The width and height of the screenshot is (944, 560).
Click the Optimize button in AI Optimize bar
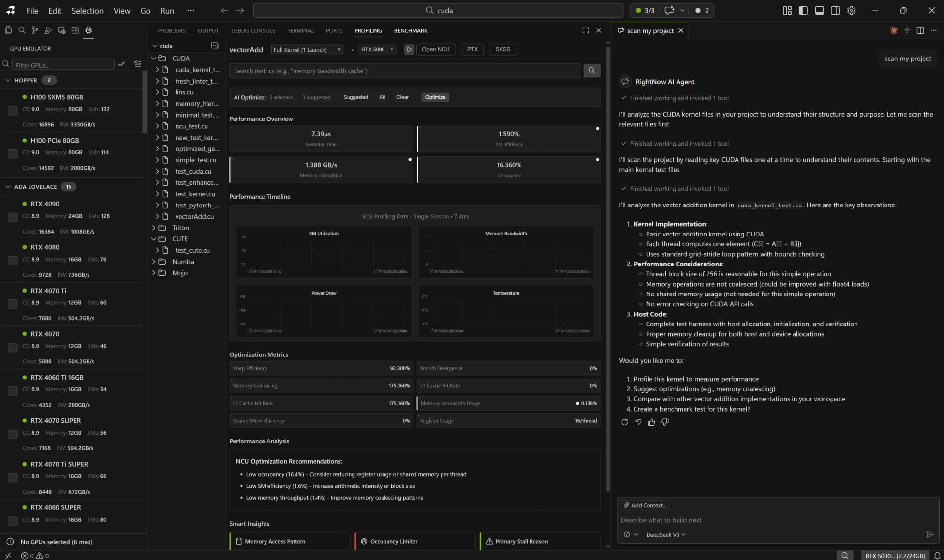435,97
